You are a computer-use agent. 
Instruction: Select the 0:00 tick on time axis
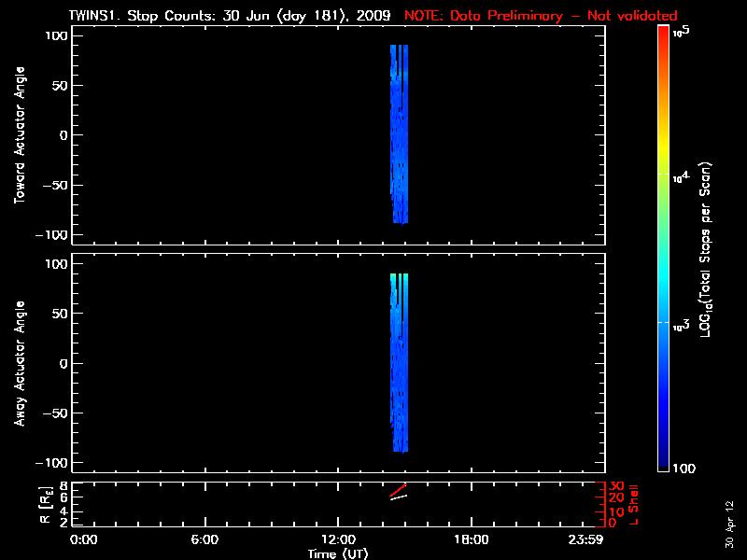(x=83, y=540)
